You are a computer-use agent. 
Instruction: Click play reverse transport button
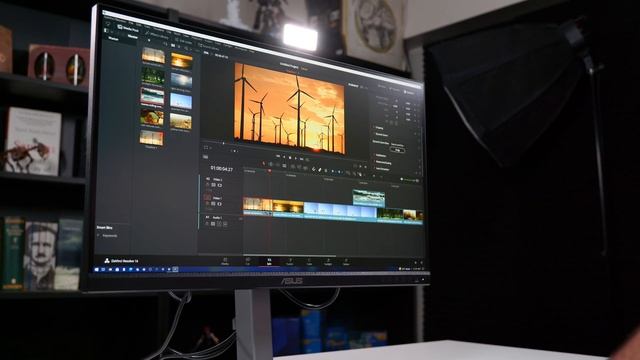(x=284, y=157)
